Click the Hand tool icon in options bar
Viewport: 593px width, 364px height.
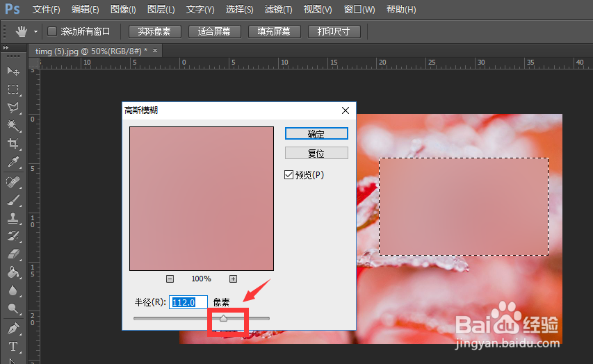(x=22, y=31)
